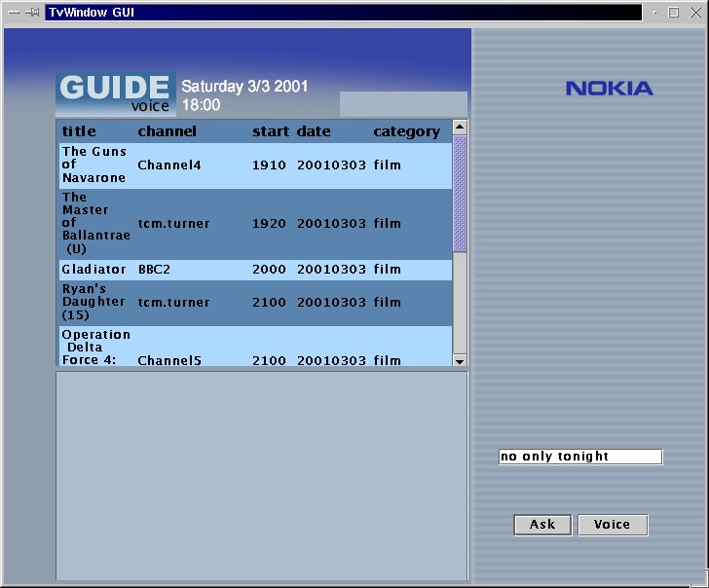Click date 20010303 in Gladiator row
The image size is (709, 588).
(x=331, y=270)
